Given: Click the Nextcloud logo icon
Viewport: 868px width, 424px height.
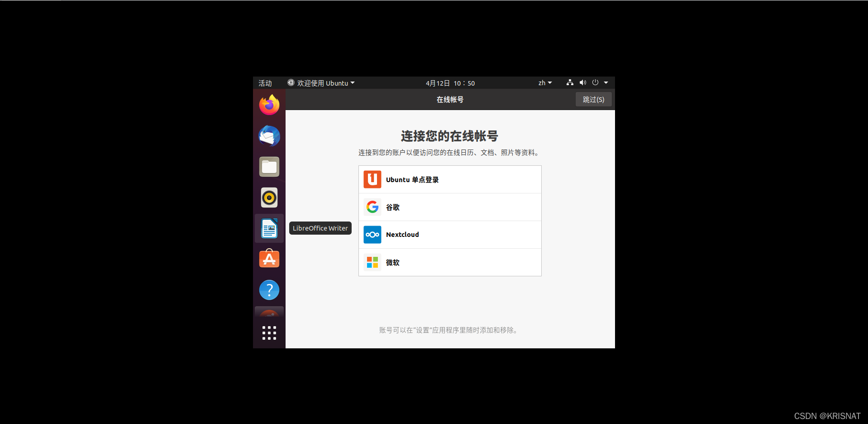Looking at the screenshot, I should click(372, 235).
